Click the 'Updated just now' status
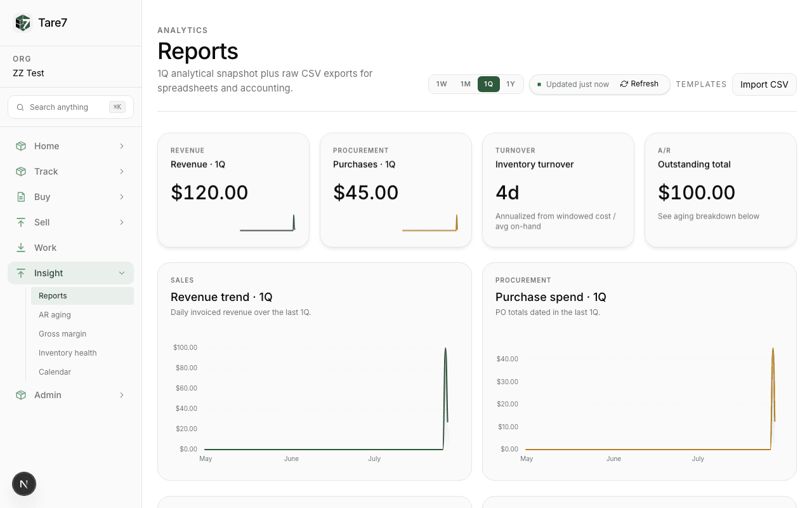The image size is (812, 508). pyautogui.click(x=577, y=84)
